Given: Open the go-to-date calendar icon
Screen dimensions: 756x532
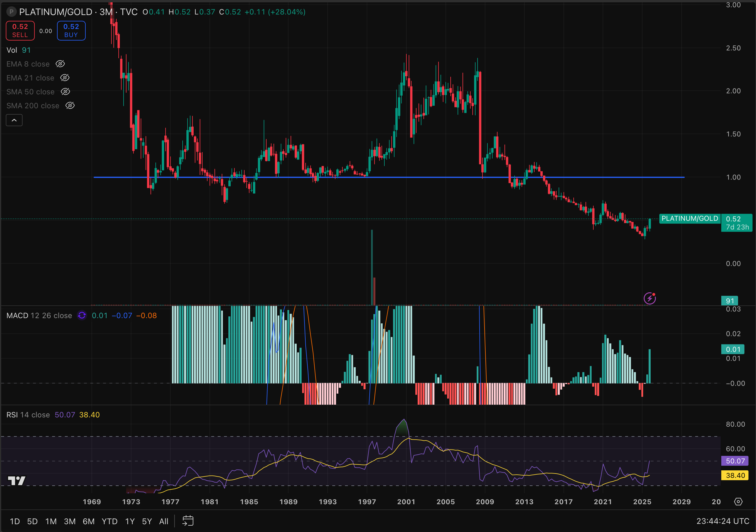Looking at the screenshot, I should 188,521.
